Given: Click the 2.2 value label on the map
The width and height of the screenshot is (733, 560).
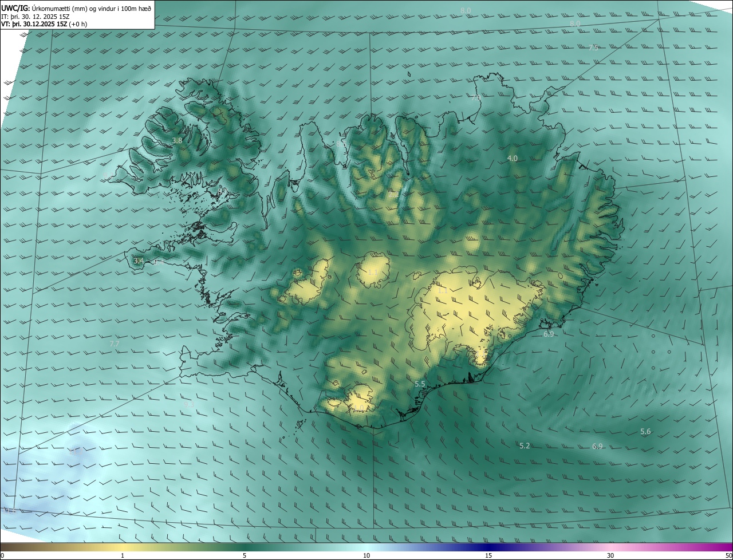Looking at the screenshot, I should coord(393,195).
